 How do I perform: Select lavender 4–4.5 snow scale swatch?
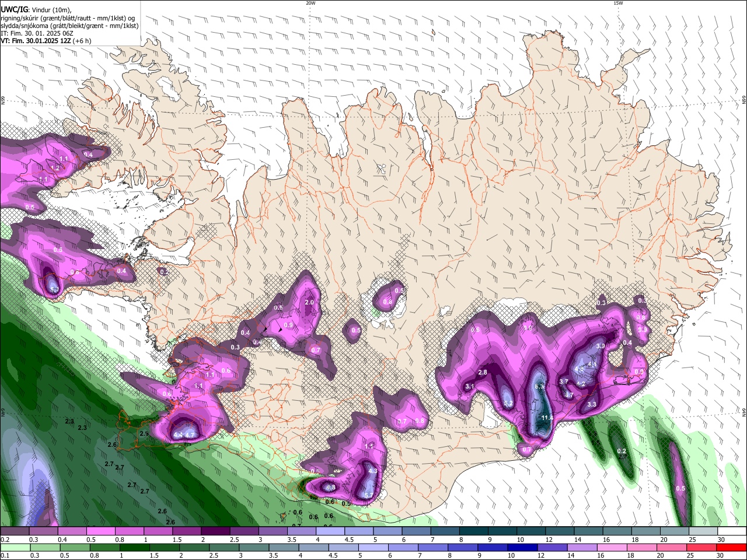coord(330,531)
